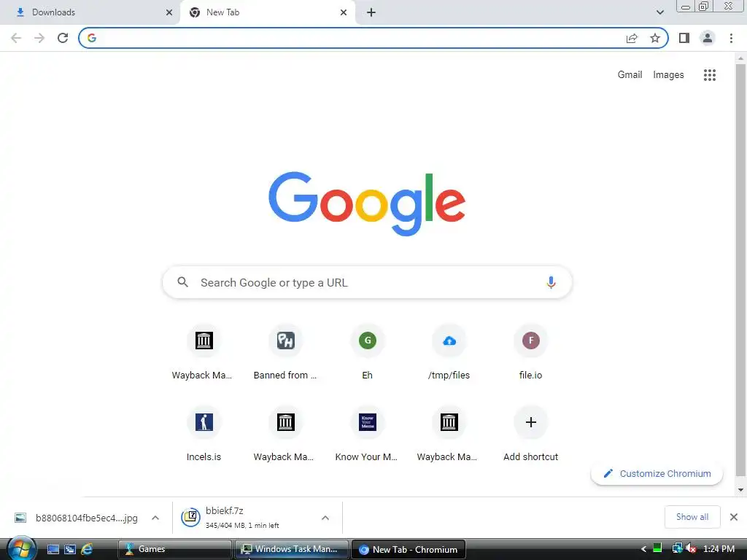Start voice search with microphone icon
This screenshot has height=560, width=747.
(551, 282)
